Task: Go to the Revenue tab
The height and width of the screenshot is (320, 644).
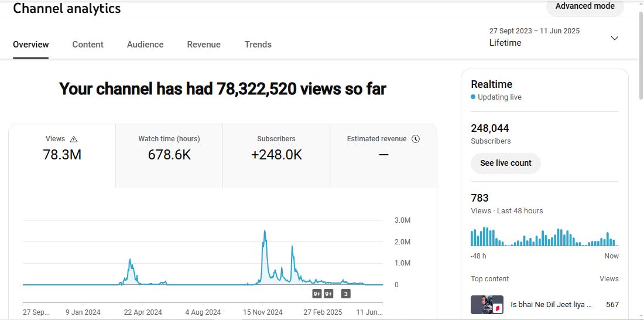Action: [x=204, y=45]
